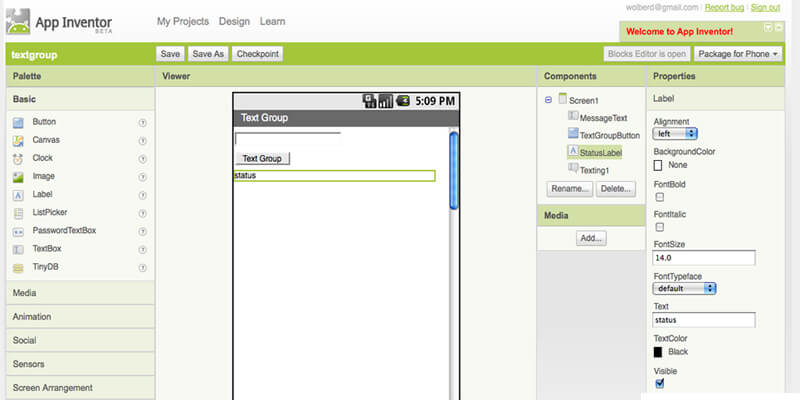Select the Image palette icon

[x=18, y=177]
